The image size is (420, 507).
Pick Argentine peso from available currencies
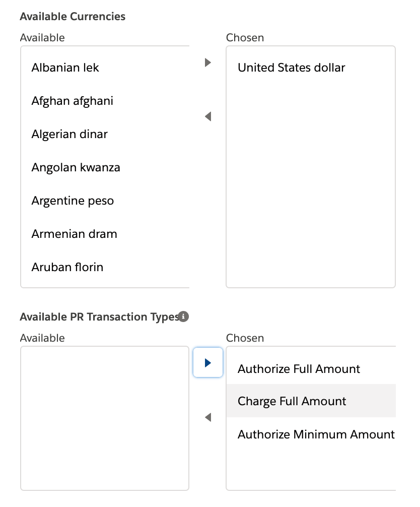coord(73,201)
